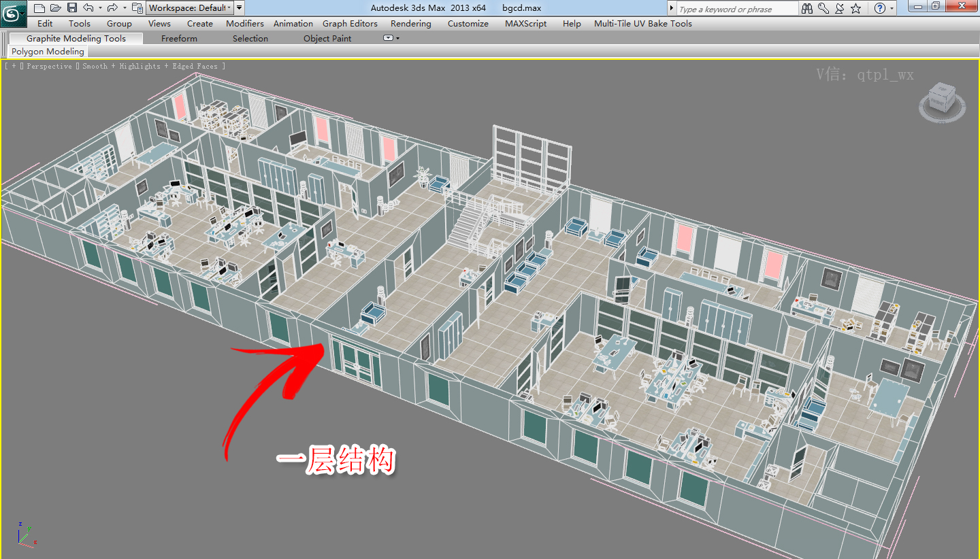Image resolution: width=980 pixels, height=559 pixels.
Task: Open the Workspace: Default dropdown
Action: [x=190, y=8]
